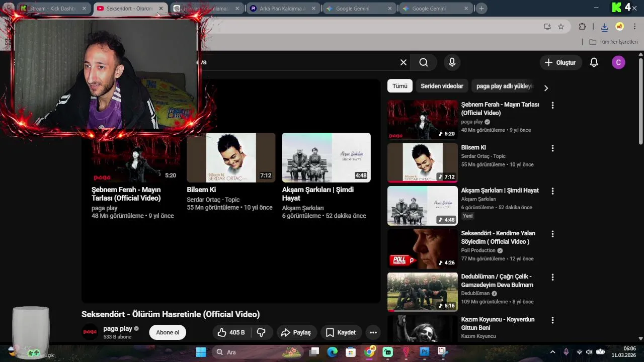Expand filter chips with right arrow
644x362 pixels.
pyautogui.click(x=546, y=88)
